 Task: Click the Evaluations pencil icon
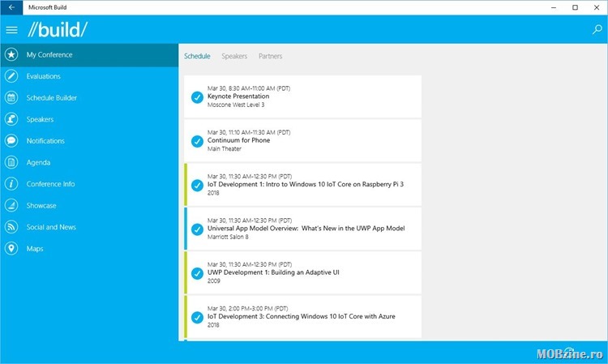(x=11, y=76)
